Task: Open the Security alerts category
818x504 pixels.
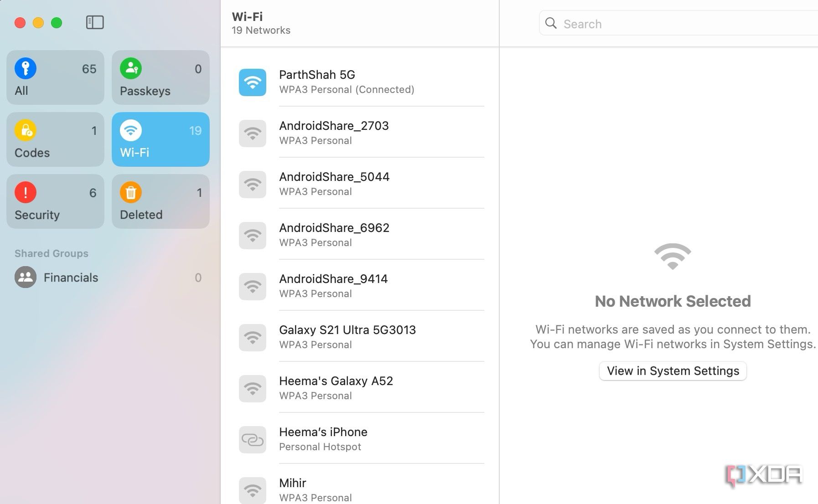Action: (x=56, y=201)
